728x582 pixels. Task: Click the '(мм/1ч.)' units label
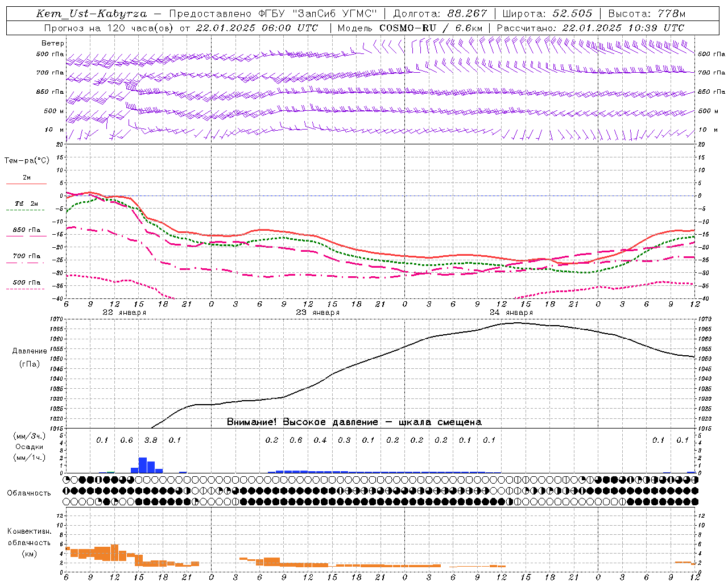(30, 458)
